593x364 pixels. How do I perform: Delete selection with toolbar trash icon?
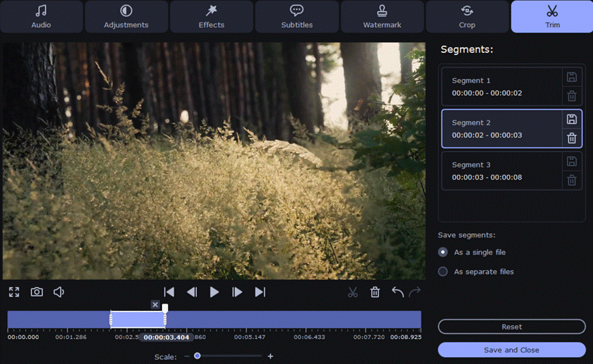click(x=375, y=292)
